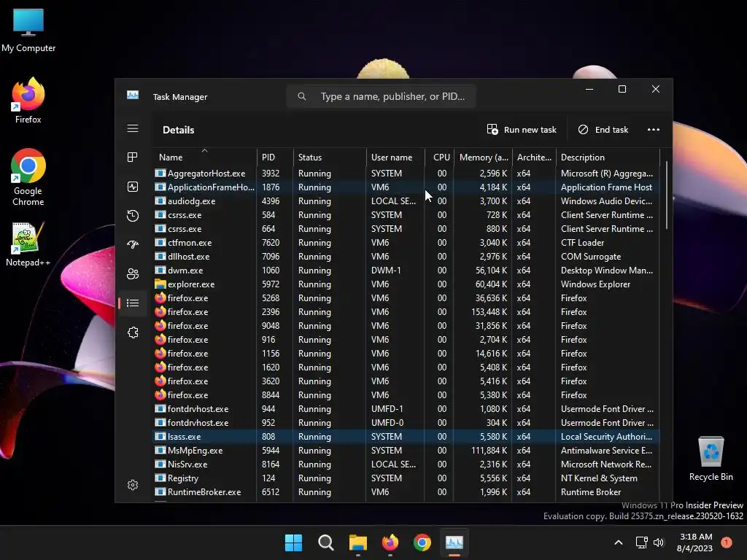Viewport: 747px width, 560px height.
Task: Open App history icon in sidebar
Action: point(133,216)
